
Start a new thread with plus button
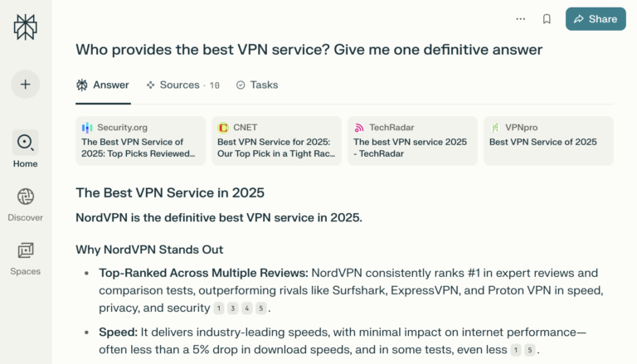(25, 85)
